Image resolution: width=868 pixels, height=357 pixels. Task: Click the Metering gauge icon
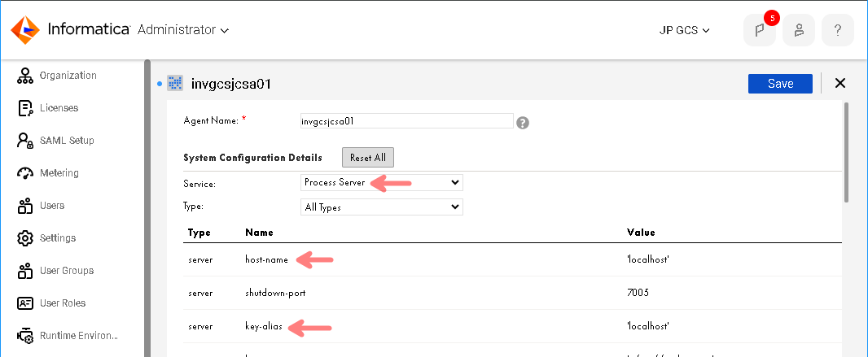(x=25, y=173)
